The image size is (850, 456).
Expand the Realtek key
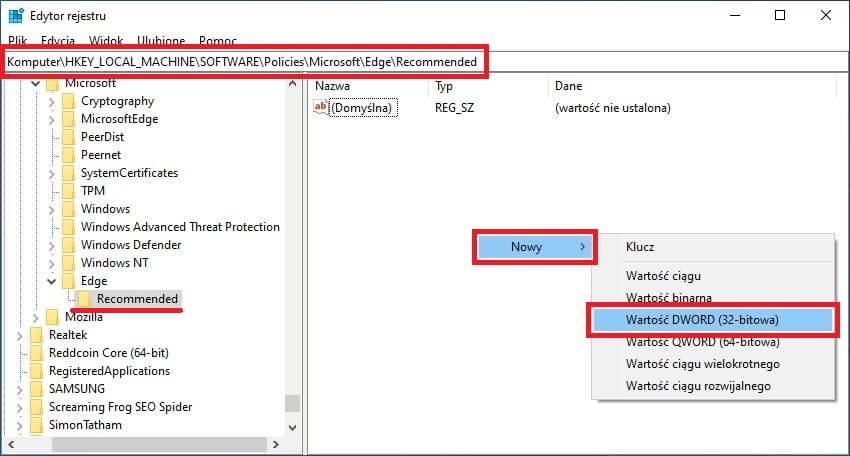pos(20,336)
